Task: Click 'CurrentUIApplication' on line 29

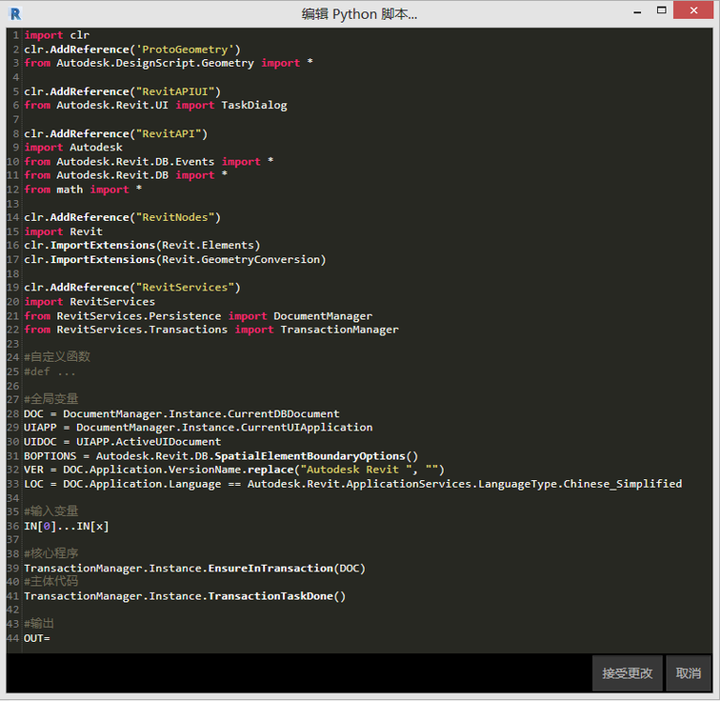Action: pyautogui.click(x=307, y=427)
